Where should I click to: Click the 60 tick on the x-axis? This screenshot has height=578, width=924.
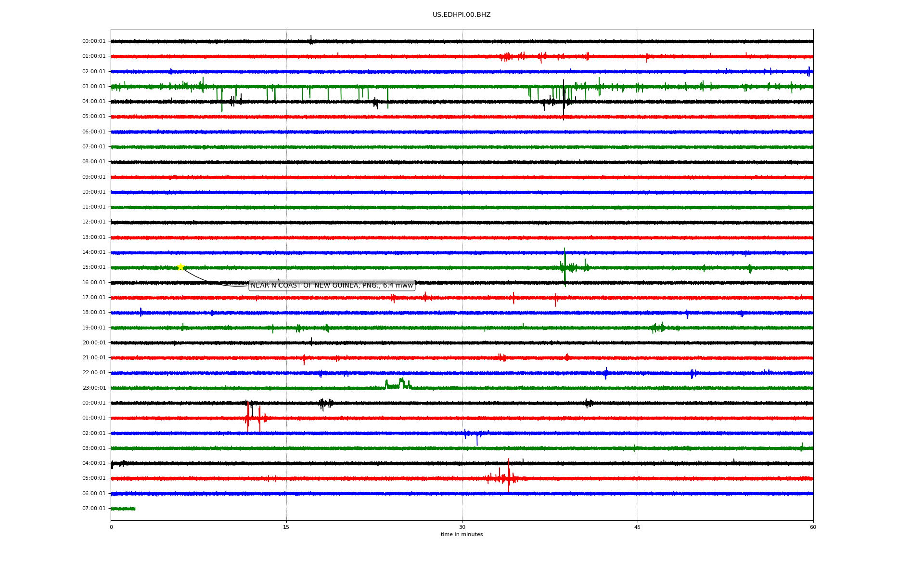click(813, 527)
